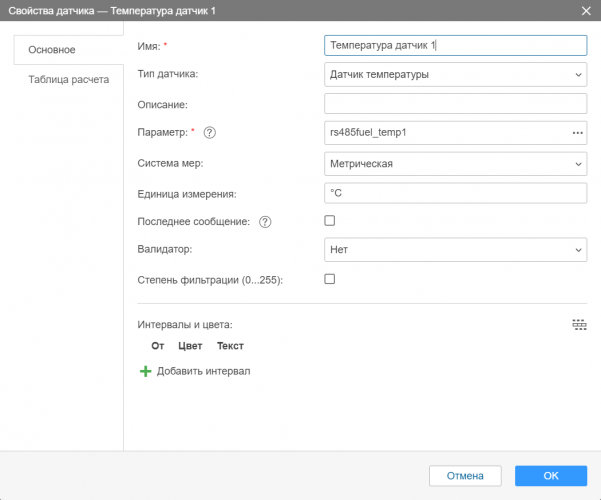The width and height of the screenshot is (601, 500).
Task: Open parameter picker via three-dots icon
Action: 577,132
